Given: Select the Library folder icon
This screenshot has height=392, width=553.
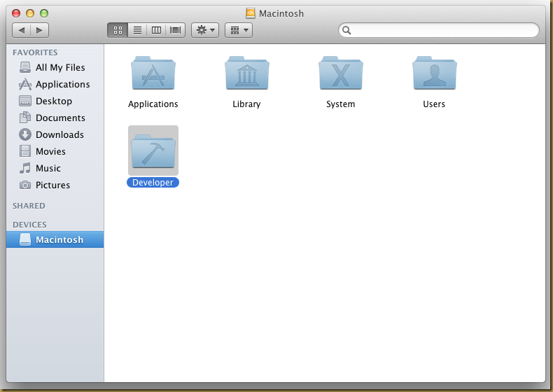Looking at the screenshot, I should (247, 73).
